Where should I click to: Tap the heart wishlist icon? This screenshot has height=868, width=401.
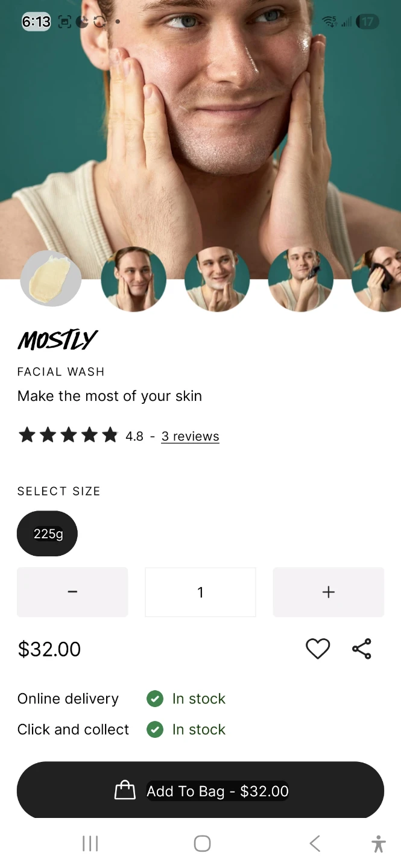[318, 649]
